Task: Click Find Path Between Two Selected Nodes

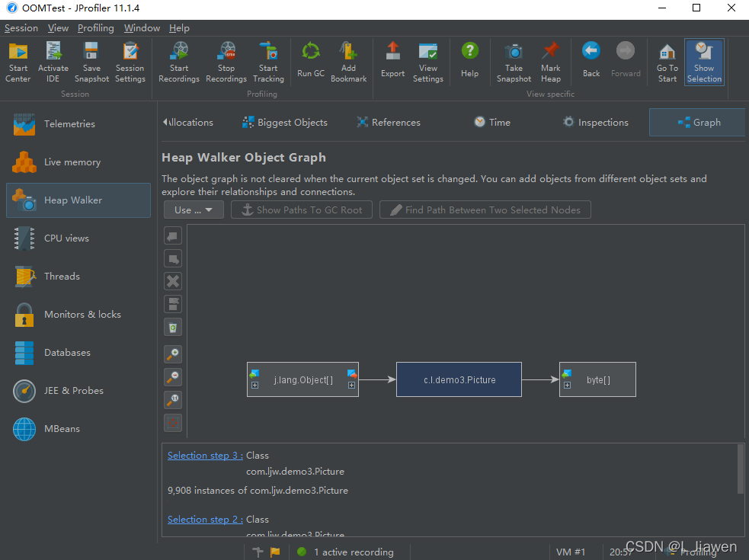Action: click(485, 210)
